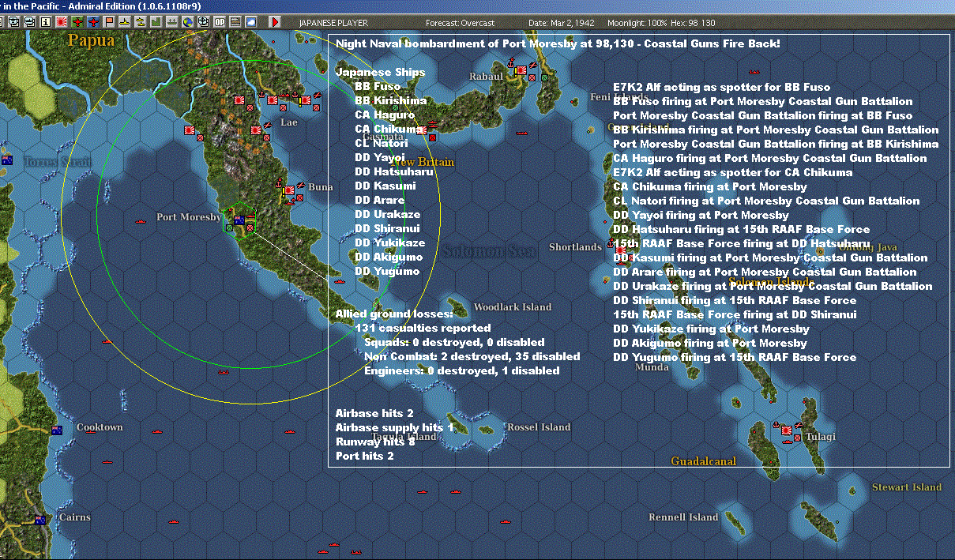The image size is (955, 560).
Task: Select the Allied base hex at Port Moresby
Action: (x=239, y=220)
